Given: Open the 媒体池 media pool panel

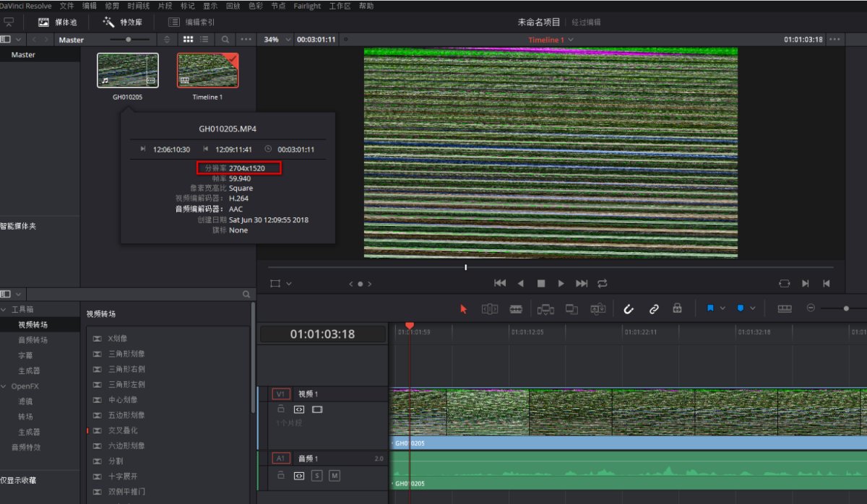Looking at the screenshot, I should click(57, 22).
